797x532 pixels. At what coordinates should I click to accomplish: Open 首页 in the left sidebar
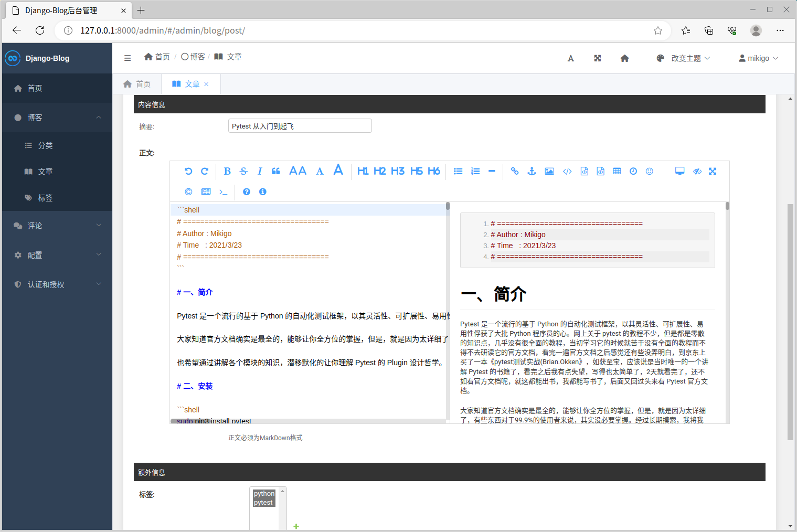[57, 88]
